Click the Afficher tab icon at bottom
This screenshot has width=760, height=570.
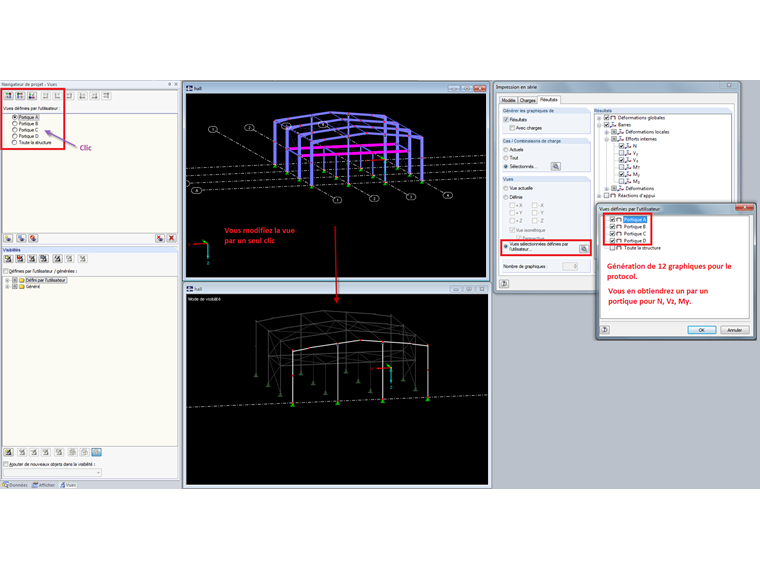click(x=35, y=485)
